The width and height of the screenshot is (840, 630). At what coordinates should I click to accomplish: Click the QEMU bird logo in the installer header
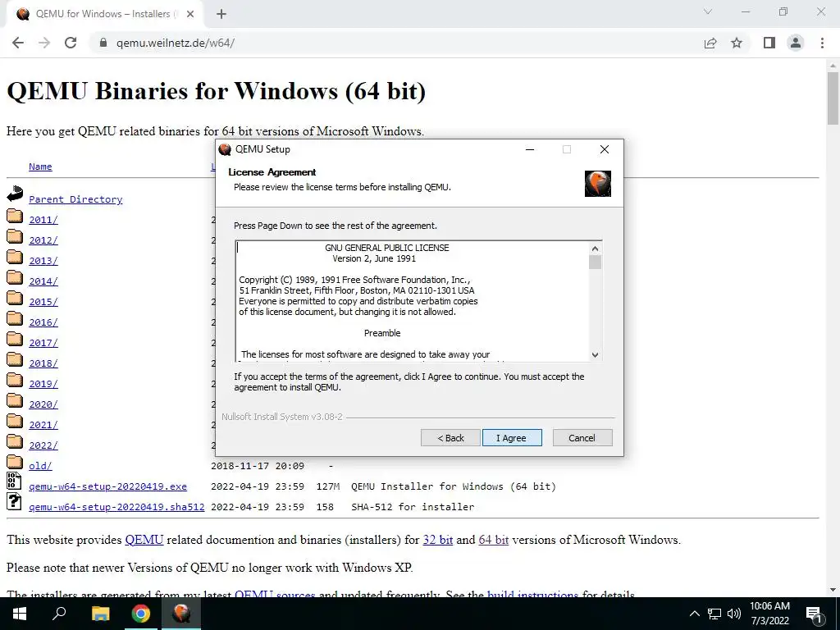click(x=598, y=184)
